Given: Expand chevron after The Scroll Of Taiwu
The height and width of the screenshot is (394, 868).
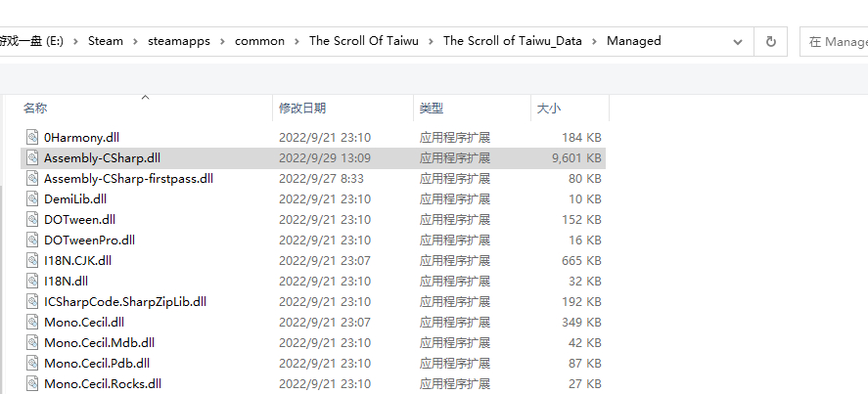Looking at the screenshot, I should [x=431, y=41].
